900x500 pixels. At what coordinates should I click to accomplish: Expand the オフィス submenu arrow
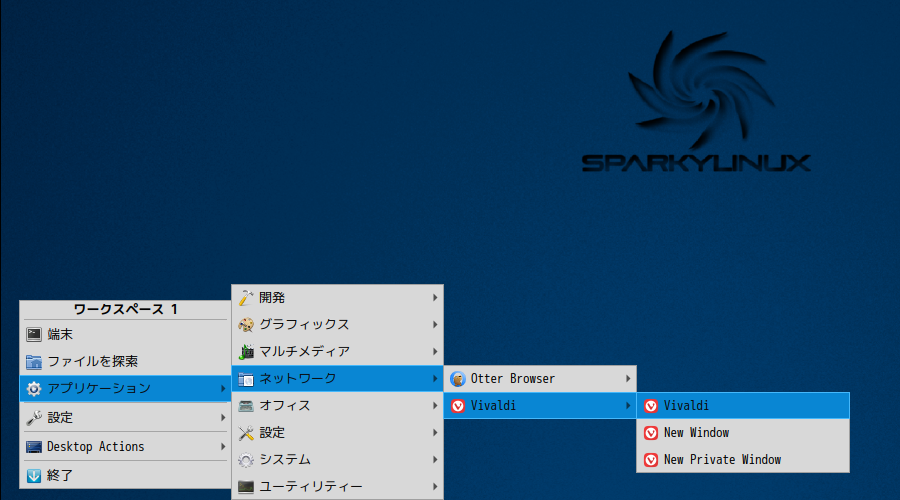(x=435, y=406)
